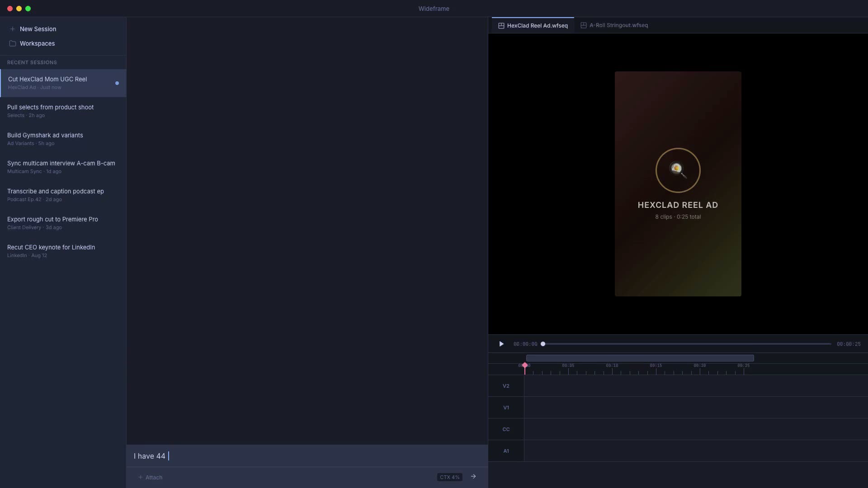Click the sequence icon on A-Roll Stringout tab
This screenshot has height=488, width=868.
pyautogui.click(x=584, y=25)
